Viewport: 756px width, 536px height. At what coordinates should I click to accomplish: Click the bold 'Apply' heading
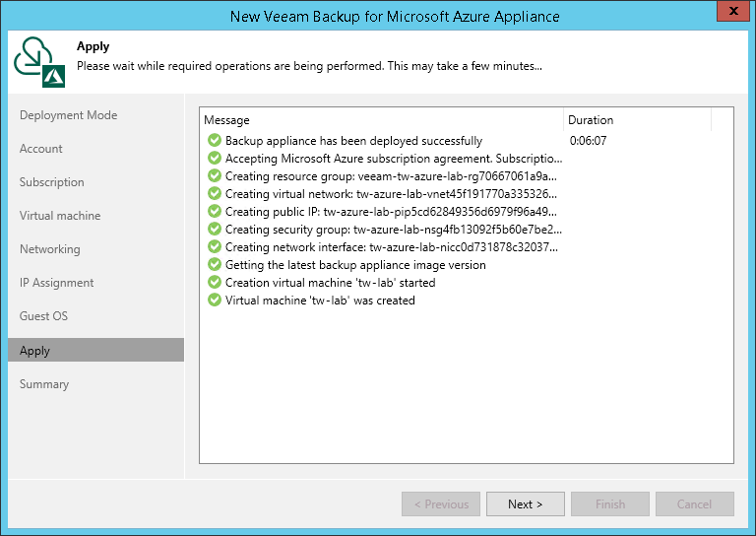(x=94, y=46)
